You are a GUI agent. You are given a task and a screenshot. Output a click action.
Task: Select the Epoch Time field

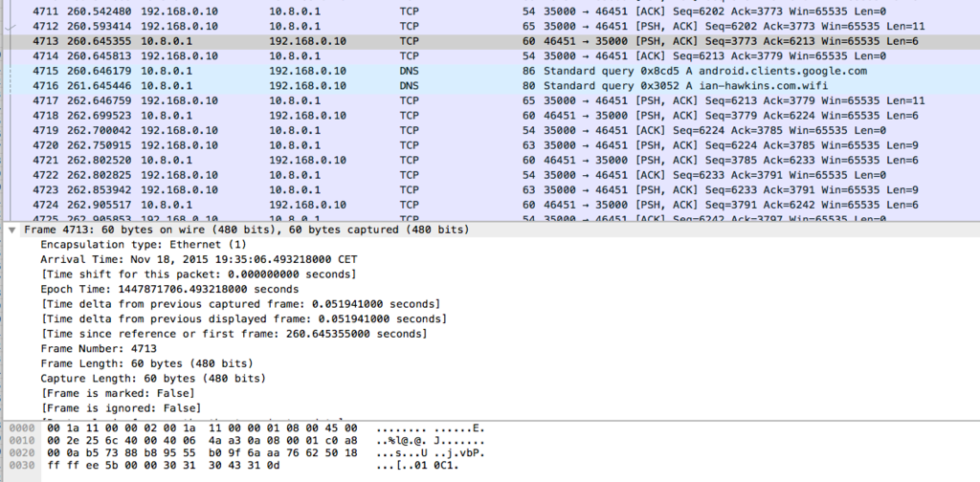(168, 289)
